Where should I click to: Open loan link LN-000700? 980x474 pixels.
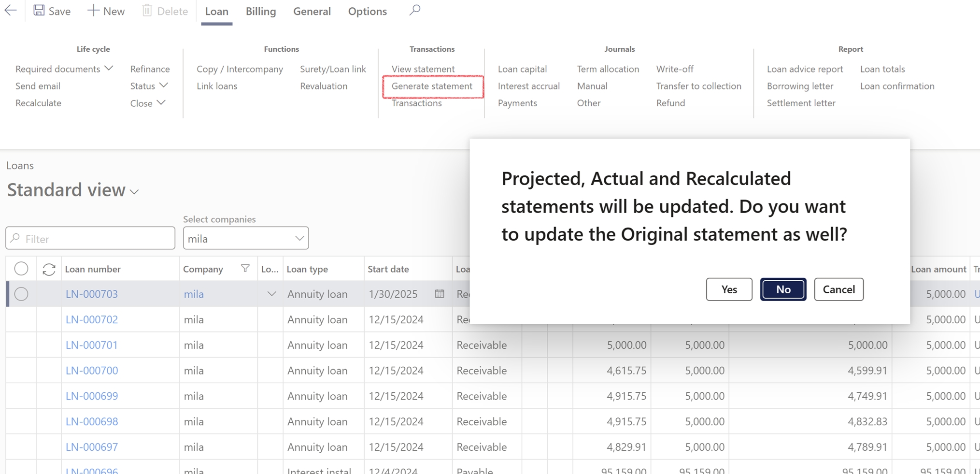click(92, 371)
